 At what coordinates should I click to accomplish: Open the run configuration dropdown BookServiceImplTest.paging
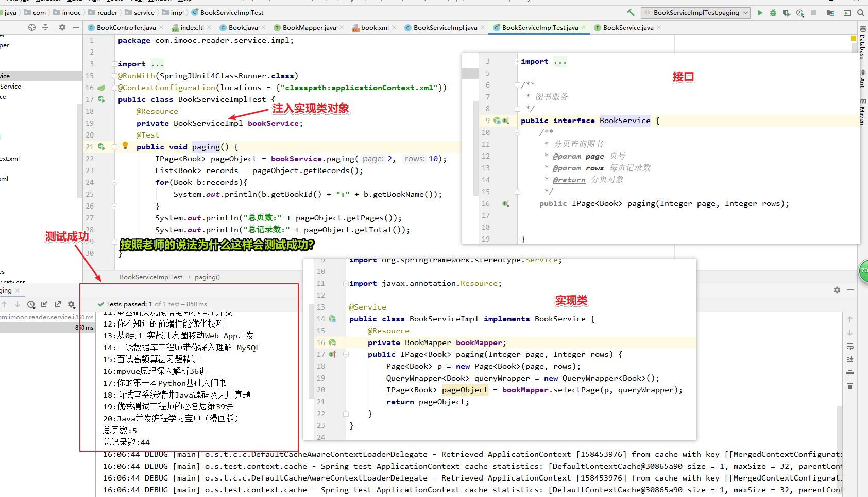click(x=695, y=13)
